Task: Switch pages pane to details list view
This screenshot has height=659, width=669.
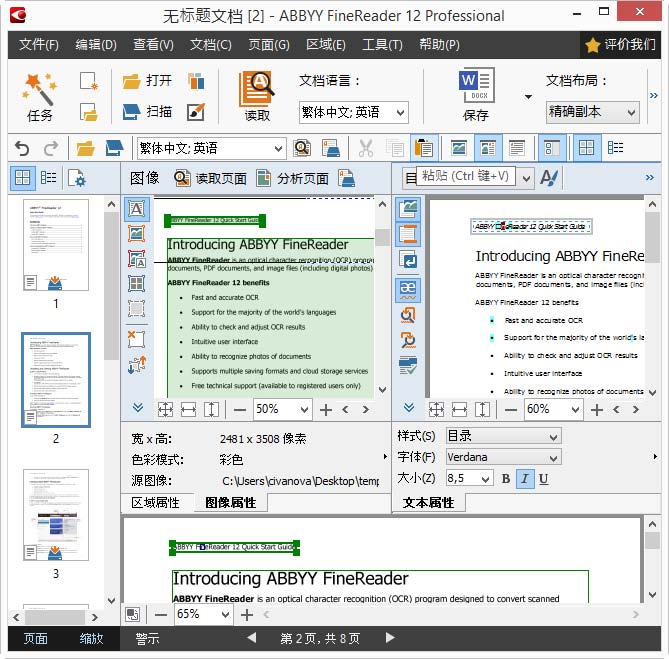Action: [x=48, y=177]
